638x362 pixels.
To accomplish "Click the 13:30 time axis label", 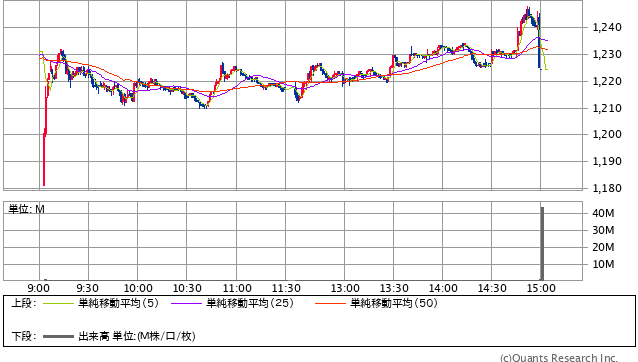I will [x=394, y=288].
